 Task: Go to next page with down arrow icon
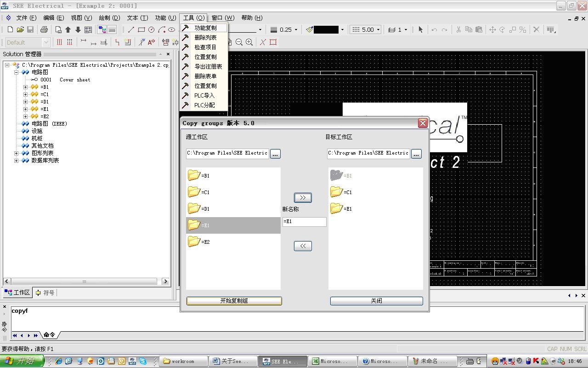[78, 29]
